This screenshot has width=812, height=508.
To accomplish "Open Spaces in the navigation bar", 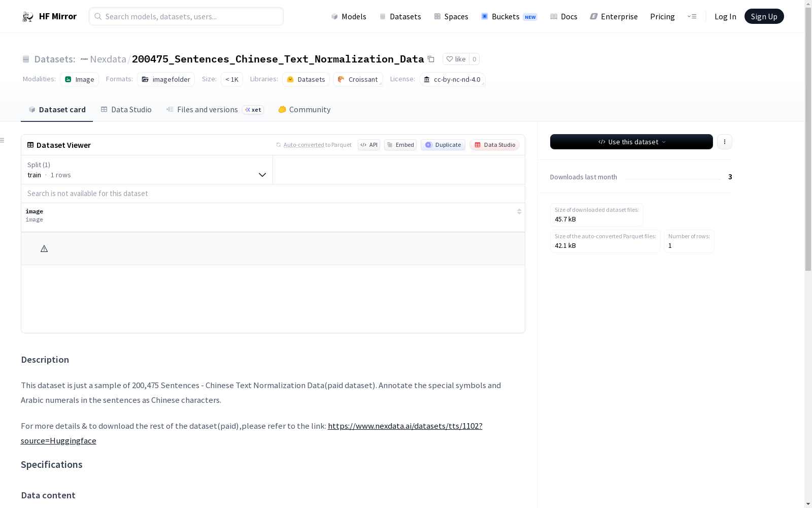I will click(451, 16).
